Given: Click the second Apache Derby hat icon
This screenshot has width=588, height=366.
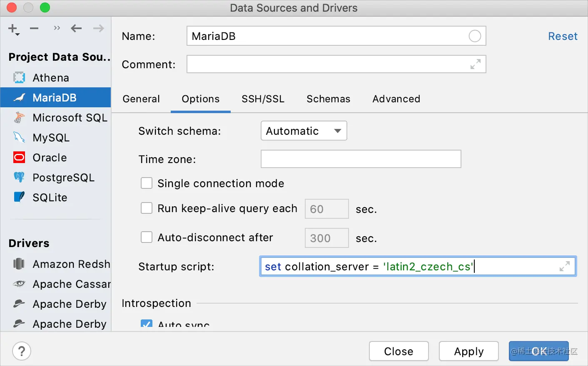Looking at the screenshot, I should (x=19, y=324).
